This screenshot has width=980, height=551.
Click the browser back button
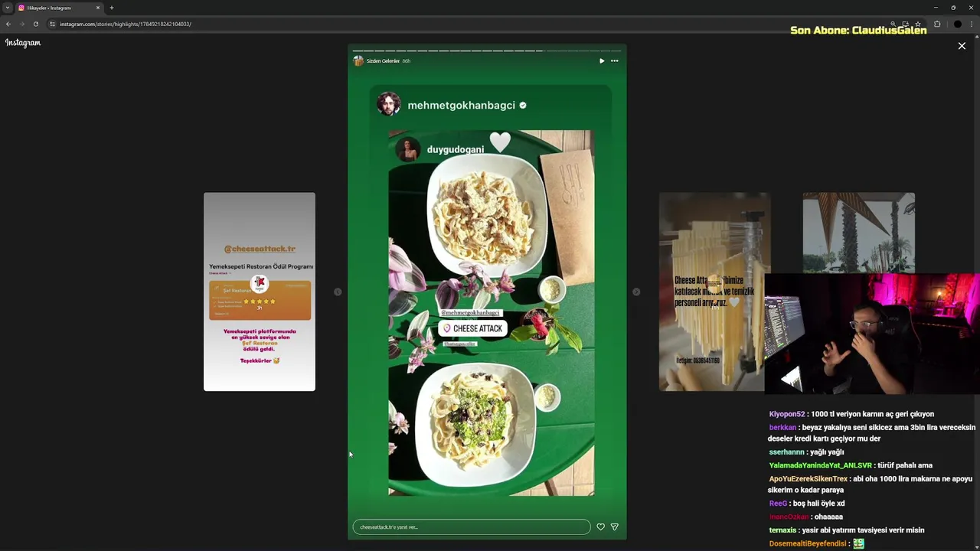click(x=8, y=24)
